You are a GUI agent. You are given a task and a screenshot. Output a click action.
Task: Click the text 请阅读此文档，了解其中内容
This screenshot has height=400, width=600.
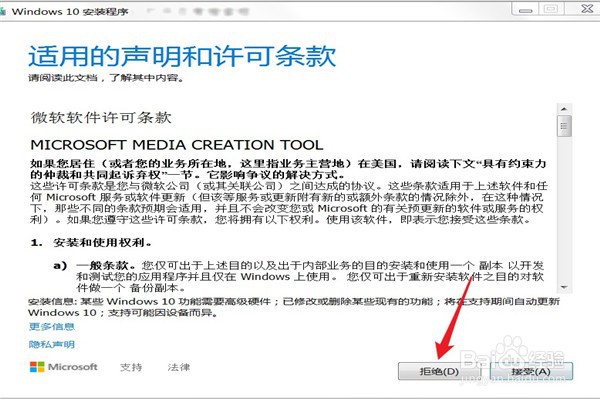[x=106, y=78]
